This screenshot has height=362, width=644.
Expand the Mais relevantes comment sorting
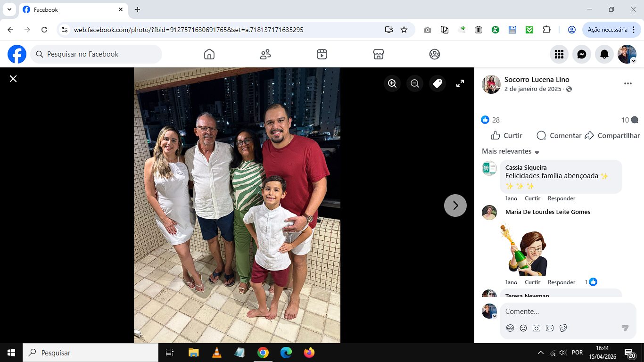[511, 151]
